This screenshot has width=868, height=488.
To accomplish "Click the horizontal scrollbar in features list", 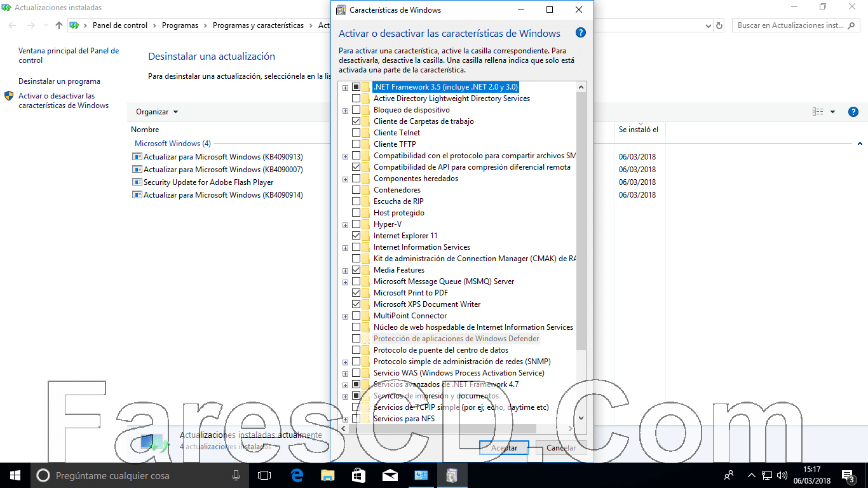I will click(x=443, y=429).
